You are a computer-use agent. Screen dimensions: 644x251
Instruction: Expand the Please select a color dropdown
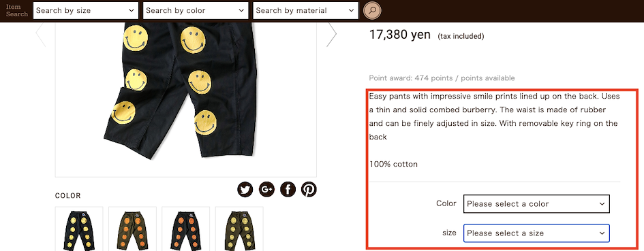[536, 204]
